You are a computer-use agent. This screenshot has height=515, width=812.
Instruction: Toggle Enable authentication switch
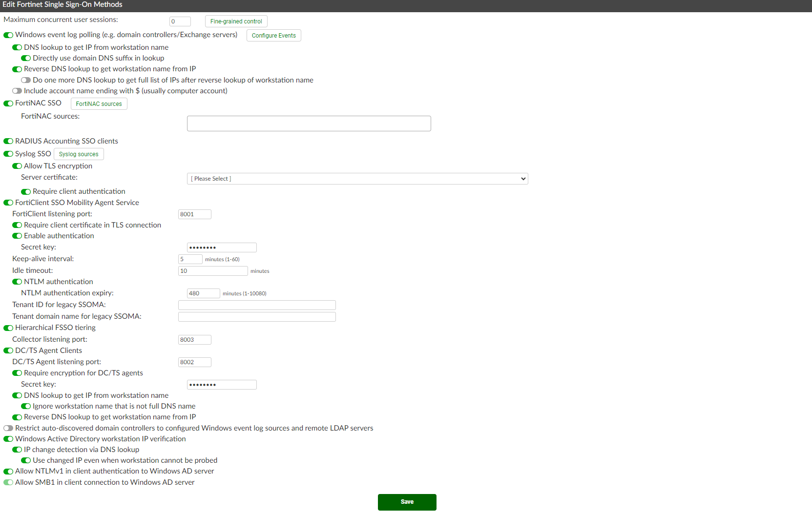pos(17,236)
